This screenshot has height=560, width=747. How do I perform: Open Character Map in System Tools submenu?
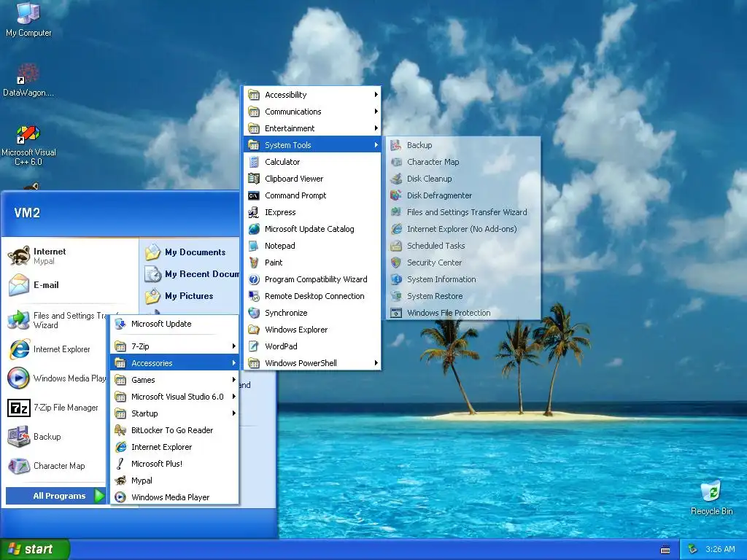[x=463, y=162]
